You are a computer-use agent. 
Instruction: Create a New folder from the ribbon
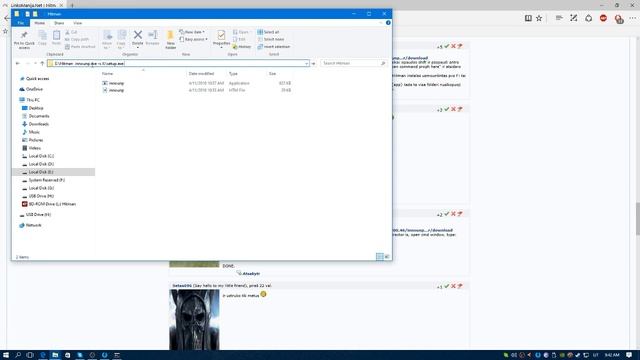pyautogui.click(x=171, y=40)
